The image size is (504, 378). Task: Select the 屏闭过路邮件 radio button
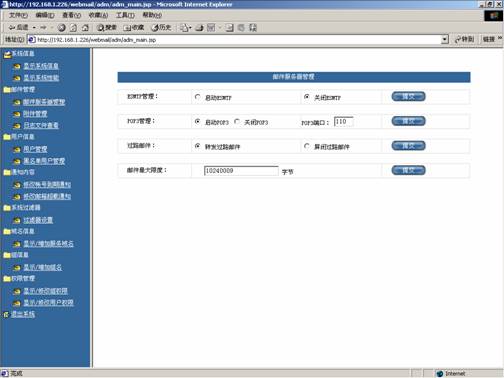pos(307,146)
